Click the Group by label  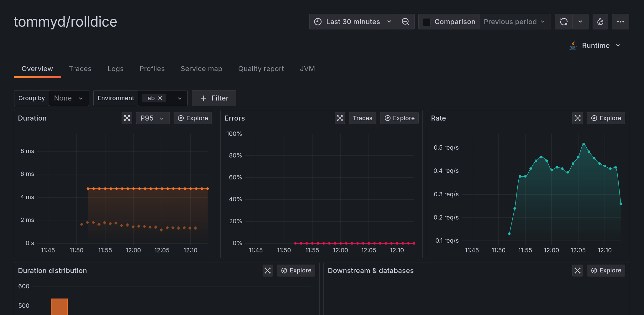pyautogui.click(x=32, y=98)
